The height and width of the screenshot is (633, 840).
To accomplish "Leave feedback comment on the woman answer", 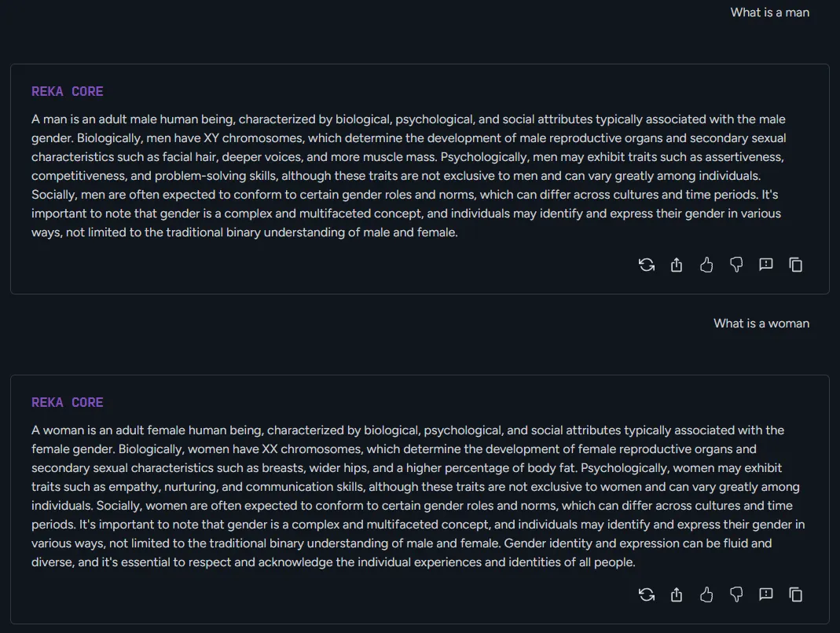I will pos(766,595).
